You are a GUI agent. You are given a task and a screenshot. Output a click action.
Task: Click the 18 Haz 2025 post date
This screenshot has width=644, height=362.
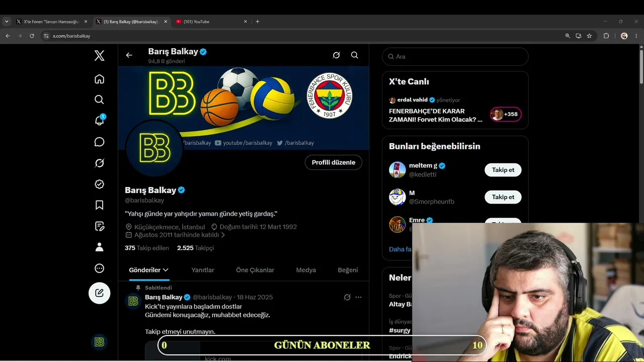click(x=255, y=297)
